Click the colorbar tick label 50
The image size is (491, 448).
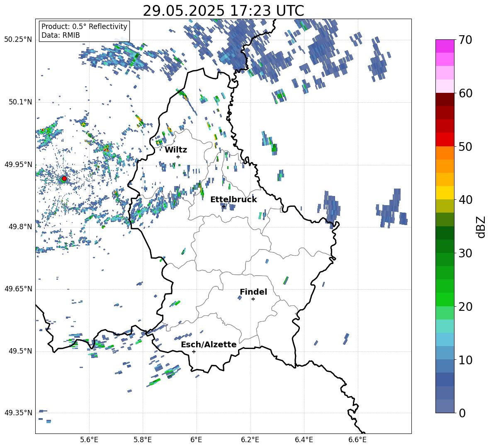point(465,146)
